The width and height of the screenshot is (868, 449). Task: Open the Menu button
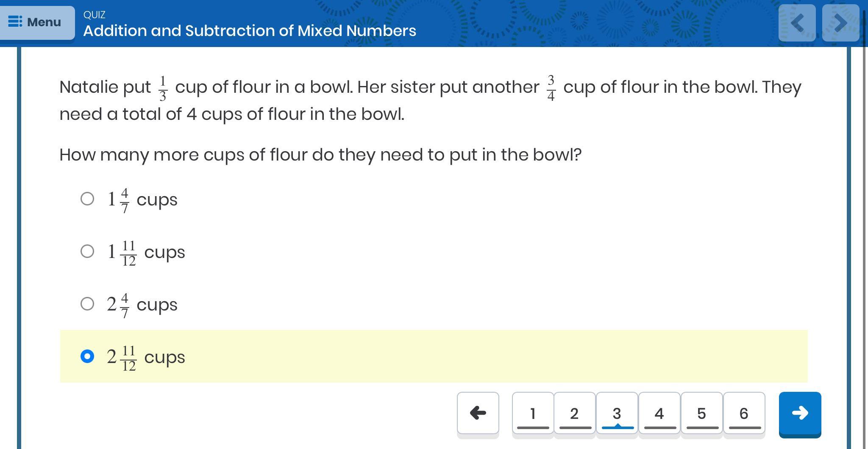[x=37, y=22]
